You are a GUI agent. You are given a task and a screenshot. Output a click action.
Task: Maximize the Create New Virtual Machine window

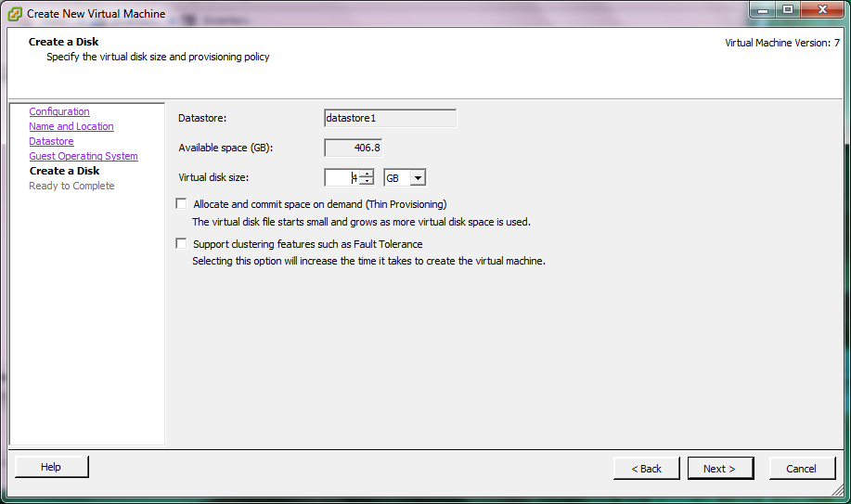click(x=788, y=10)
